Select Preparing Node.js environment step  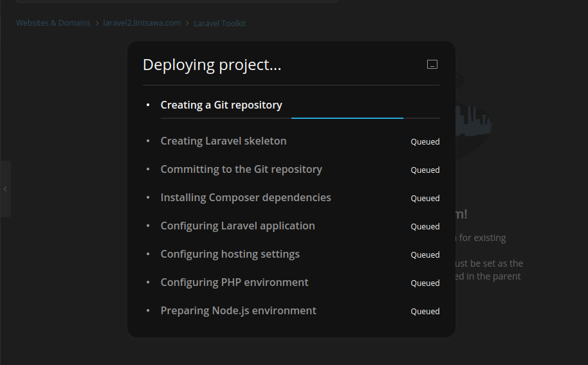pos(238,310)
